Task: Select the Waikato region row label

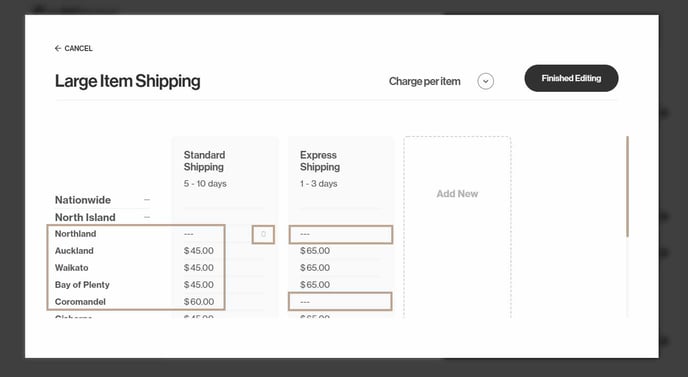Action: point(72,268)
